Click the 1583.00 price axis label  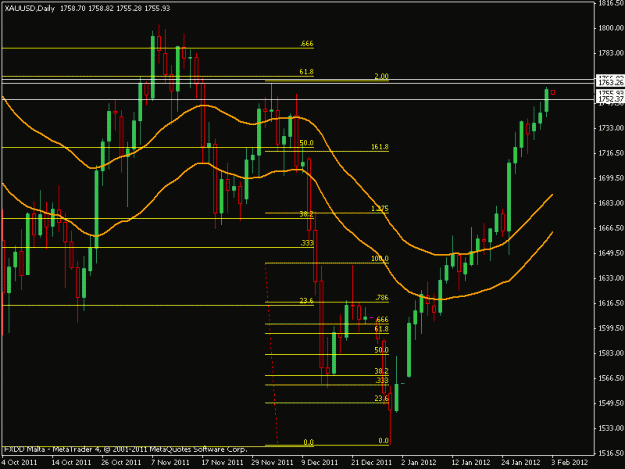pyautogui.click(x=611, y=353)
